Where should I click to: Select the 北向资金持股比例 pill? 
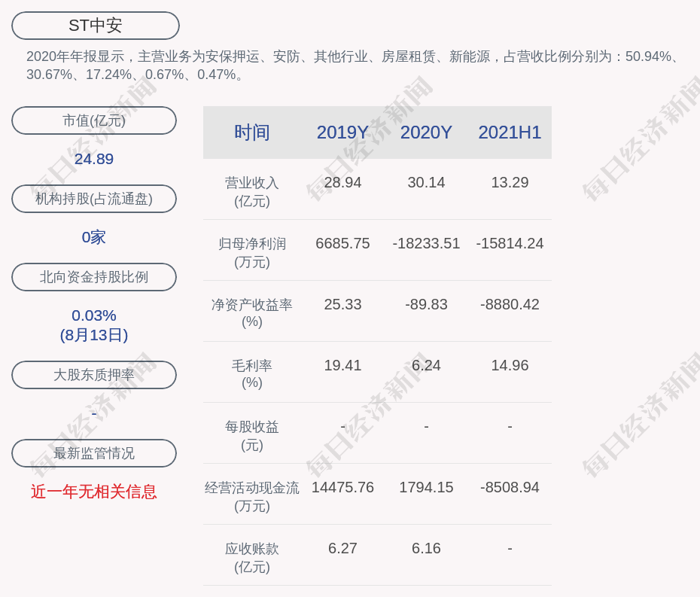pyautogui.click(x=94, y=277)
